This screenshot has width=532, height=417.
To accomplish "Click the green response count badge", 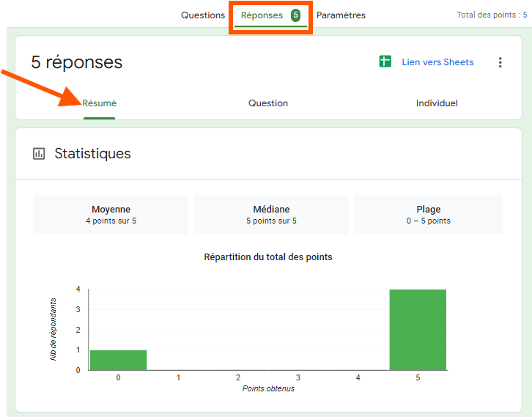I will pyautogui.click(x=295, y=15).
